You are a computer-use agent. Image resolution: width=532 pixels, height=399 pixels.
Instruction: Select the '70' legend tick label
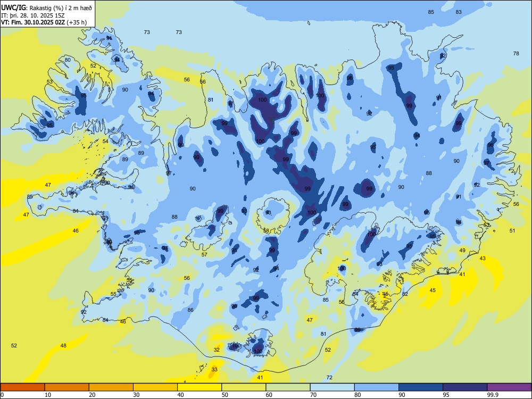pos(313,395)
